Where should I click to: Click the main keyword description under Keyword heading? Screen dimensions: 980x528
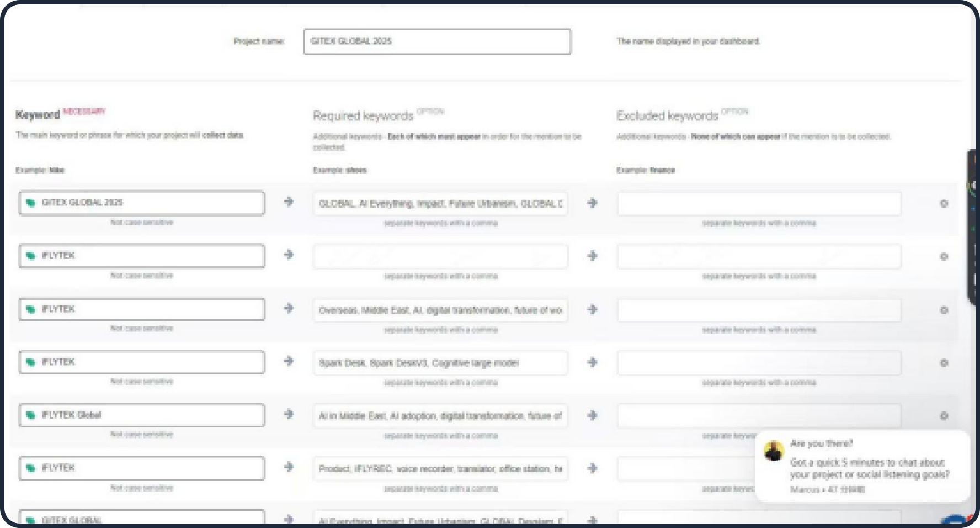pyautogui.click(x=130, y=135)
